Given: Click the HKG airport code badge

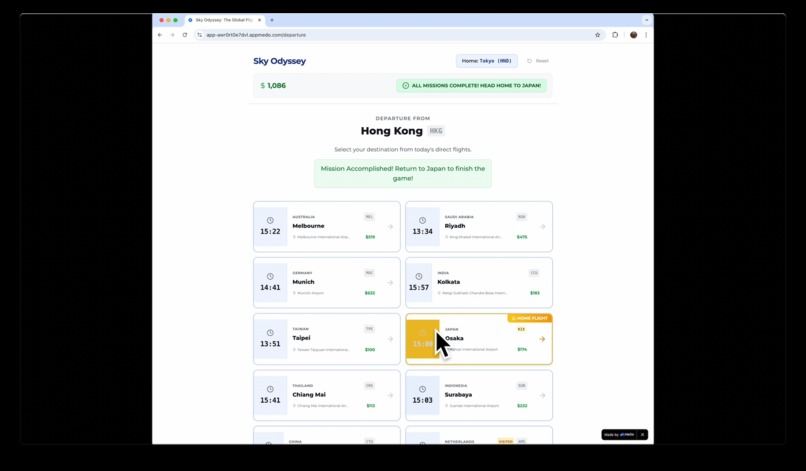Looking at the screenshot, I should click(x=435, y=131).
